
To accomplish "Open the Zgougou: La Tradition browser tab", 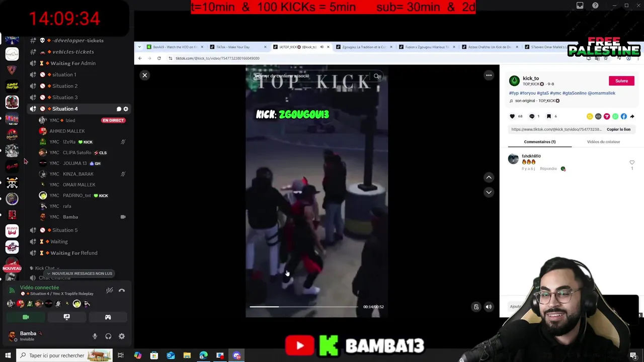I will (364, 47).
